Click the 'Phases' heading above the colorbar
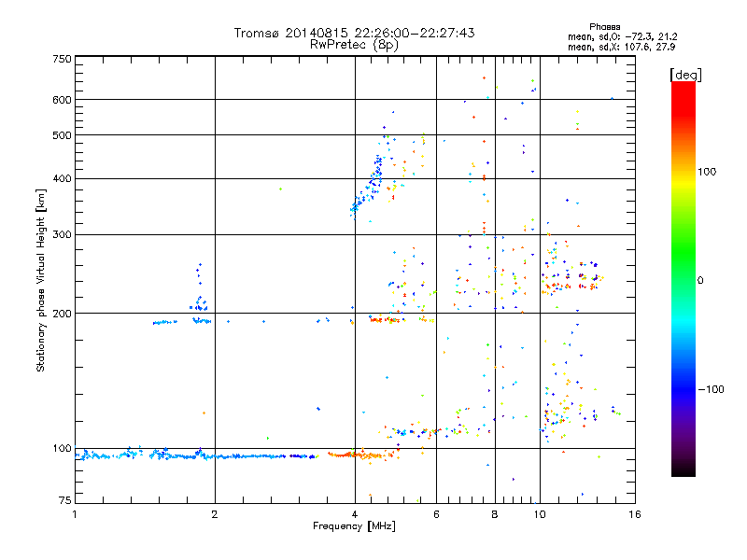This screenshot has width=747, height=560. tap(604, 27)
